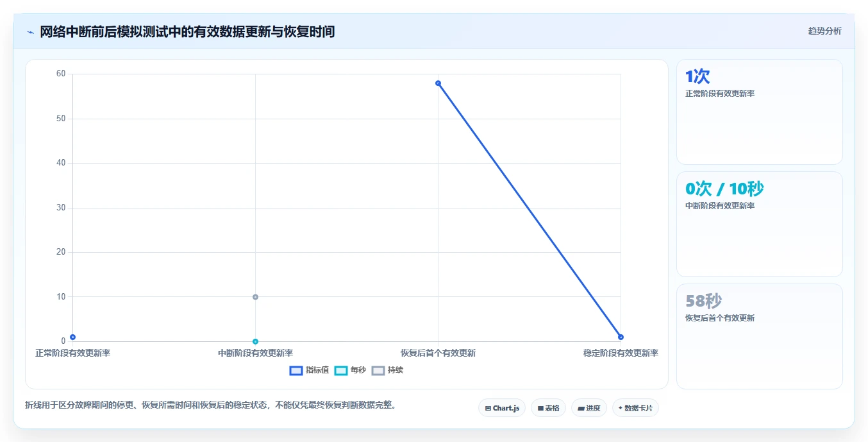Select the 58秒 metric card
The height and width of the screenshot is (442, 868).
(759, 336)
